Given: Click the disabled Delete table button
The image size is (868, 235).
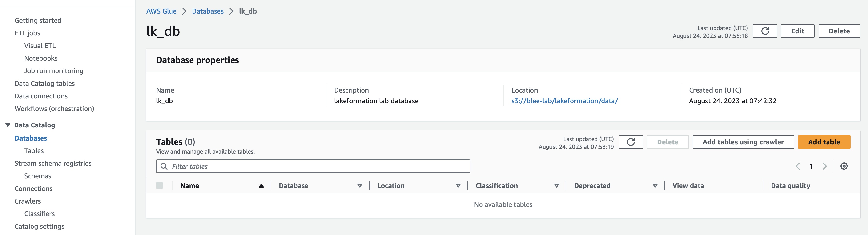Looking at the screenshot, I should pos(667,142).
